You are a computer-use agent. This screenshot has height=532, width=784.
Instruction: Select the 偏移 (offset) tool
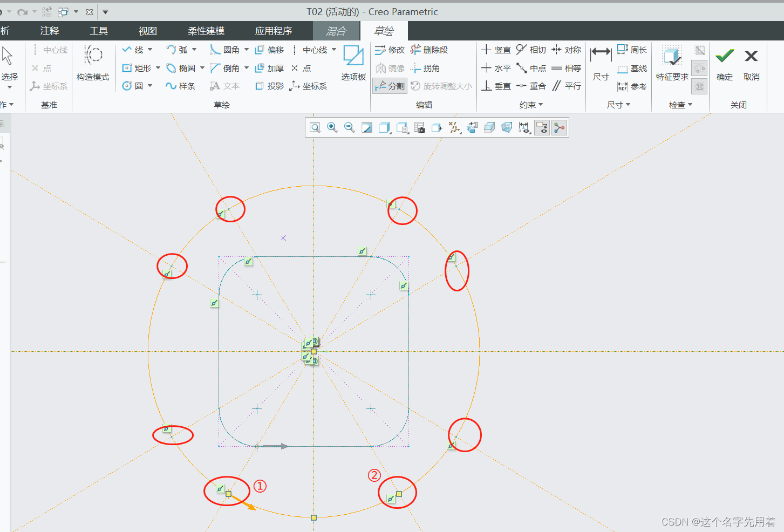click(269, 50)
